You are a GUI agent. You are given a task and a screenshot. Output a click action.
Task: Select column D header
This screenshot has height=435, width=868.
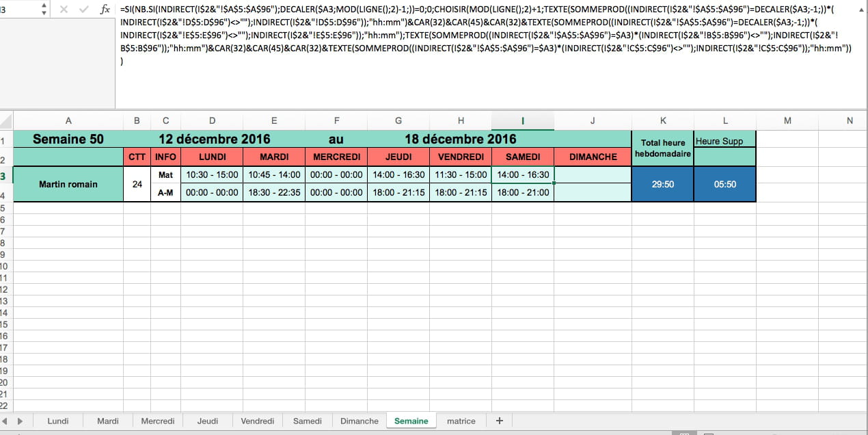212,121
